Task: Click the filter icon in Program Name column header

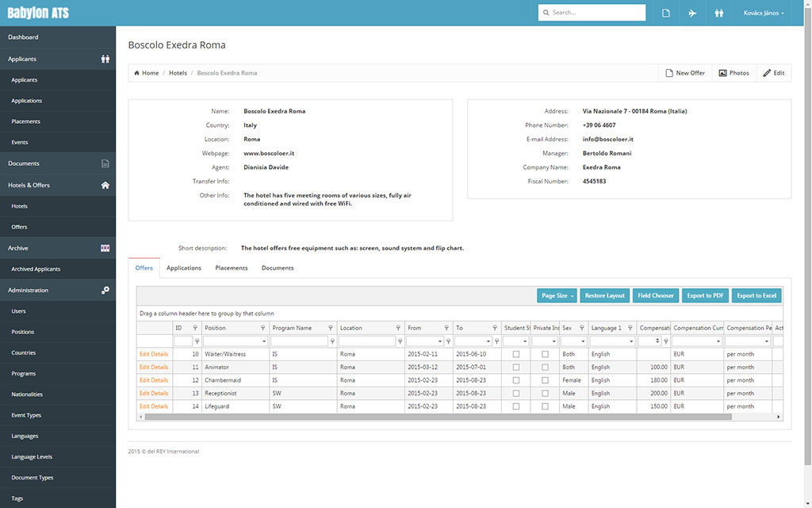Action: pyautogui.click(x=331, y=328)
